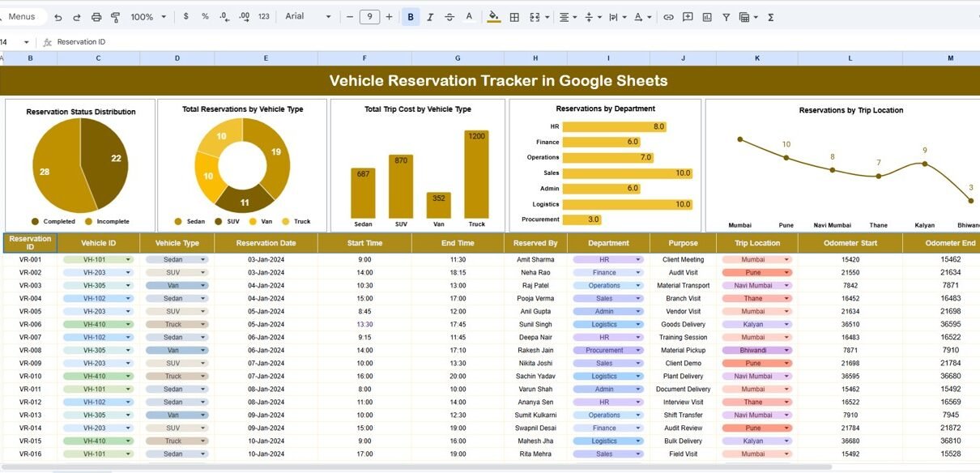Click the Increase font size plus button
Viewport: 980px width, 473px height.
(389, 17)
